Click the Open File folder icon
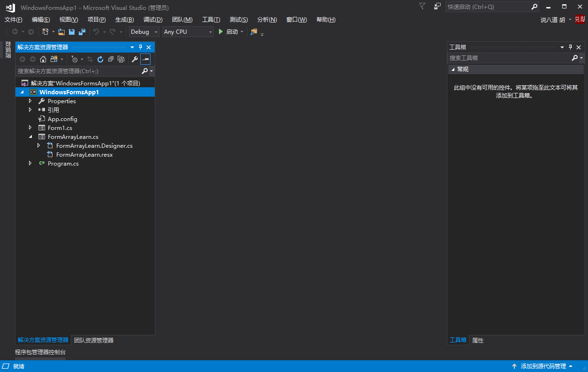 click(61, 32)
